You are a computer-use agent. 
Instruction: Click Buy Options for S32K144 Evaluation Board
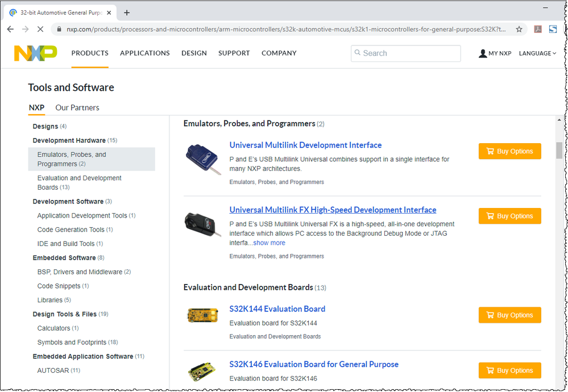(x=509, y=315)
